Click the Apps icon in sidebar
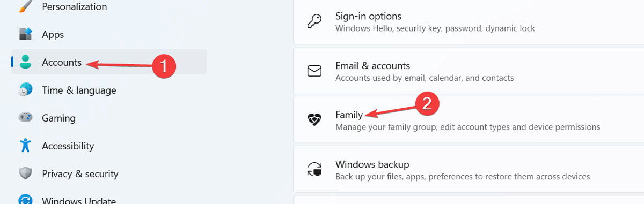Image resolution: width=644 pixels, height=204 pixels. [x=25, y=34]
